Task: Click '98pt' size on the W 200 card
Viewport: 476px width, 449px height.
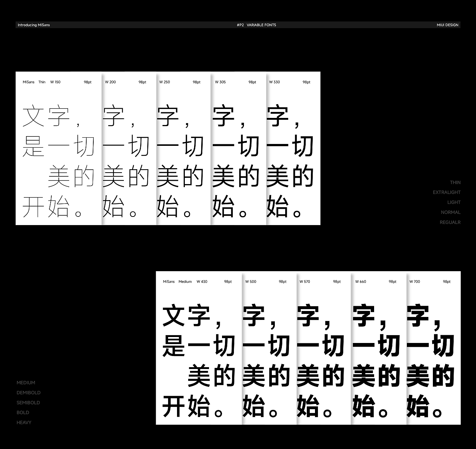Action: click(142, 82)
